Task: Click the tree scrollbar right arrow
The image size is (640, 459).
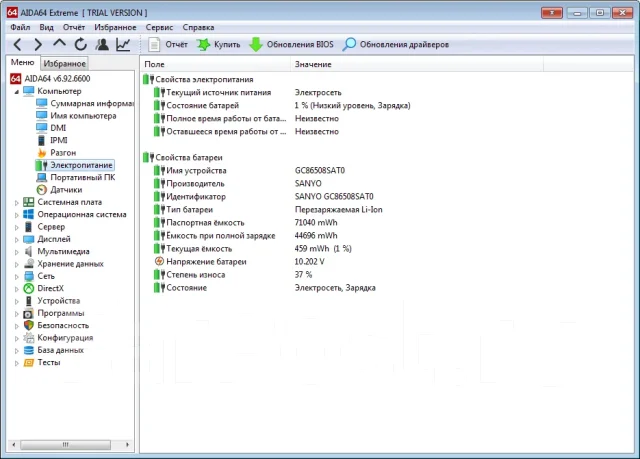Action: click(x=127, y=445)
